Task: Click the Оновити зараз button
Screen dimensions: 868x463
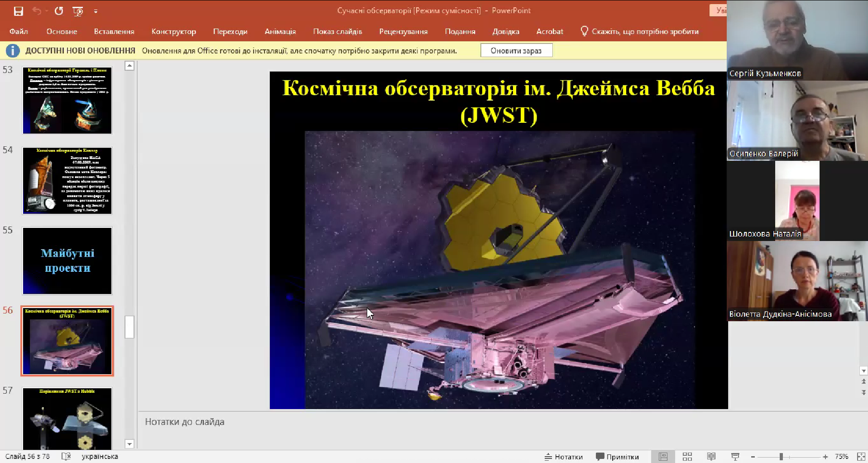Action: (x=516, y=50)
